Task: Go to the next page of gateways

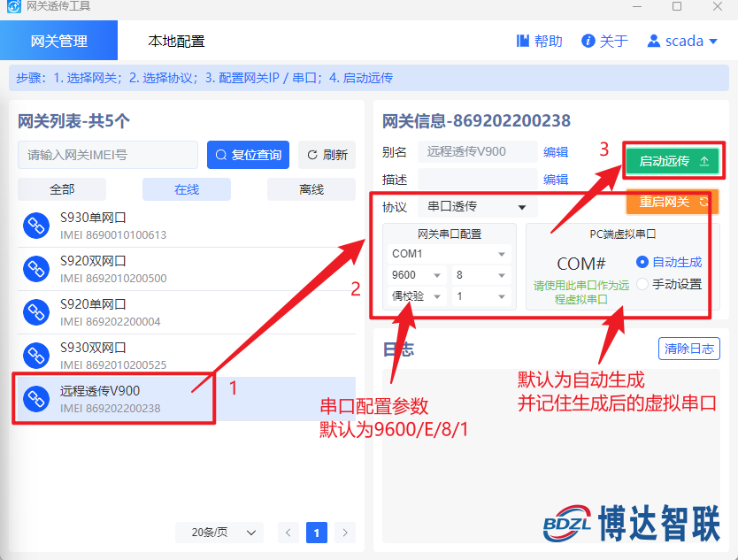Action: [x=345, y=533]
